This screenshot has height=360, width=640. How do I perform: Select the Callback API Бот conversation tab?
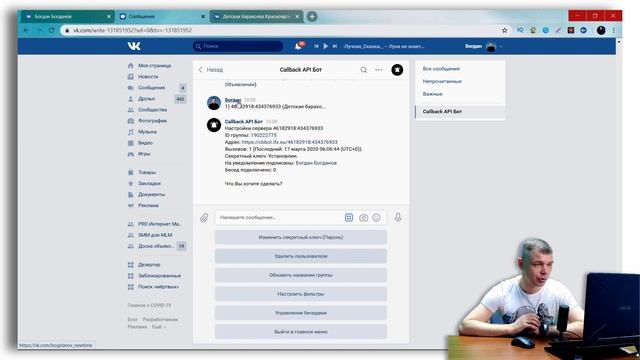pyautogui.click(x=460, y=111)
